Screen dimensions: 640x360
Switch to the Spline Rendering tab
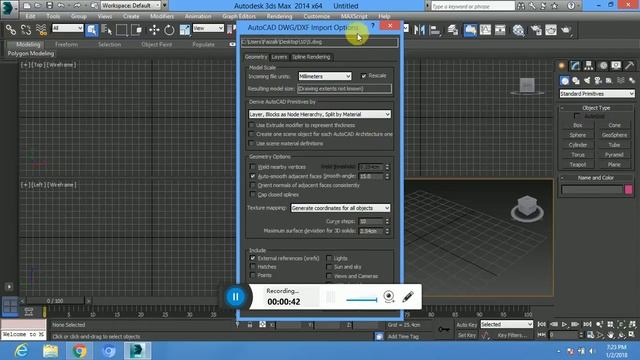tap(311, 57)
